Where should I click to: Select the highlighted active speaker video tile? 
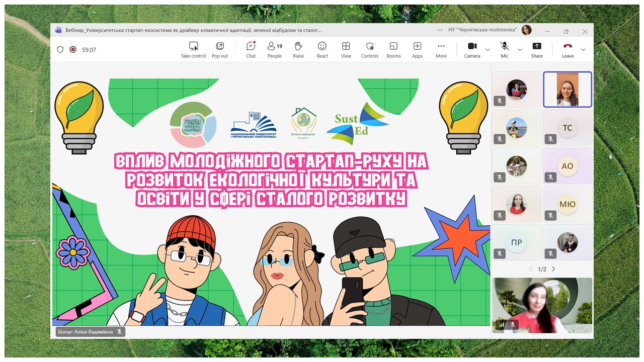[568, 89]
